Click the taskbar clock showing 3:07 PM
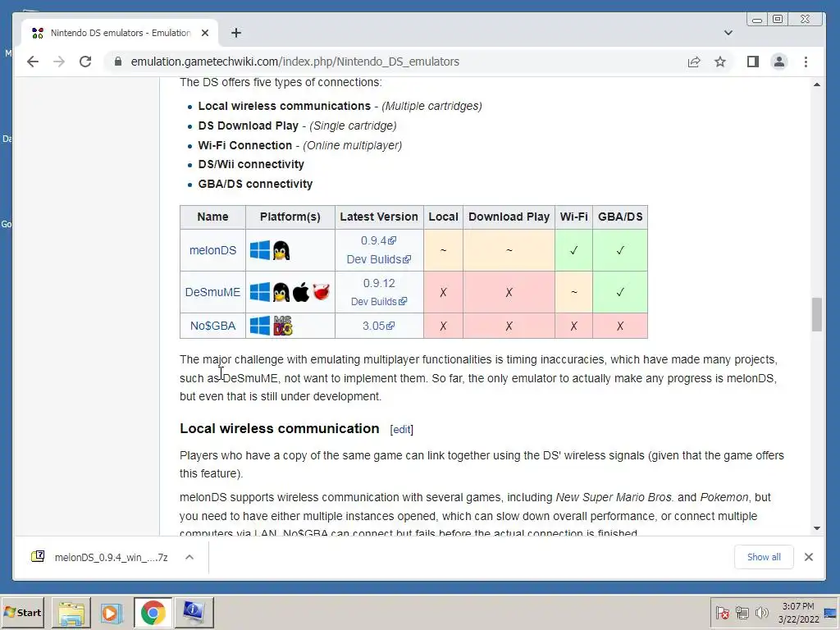Image resolution: width=840 pixels, height=630 pixels. [x=798, y=613]
